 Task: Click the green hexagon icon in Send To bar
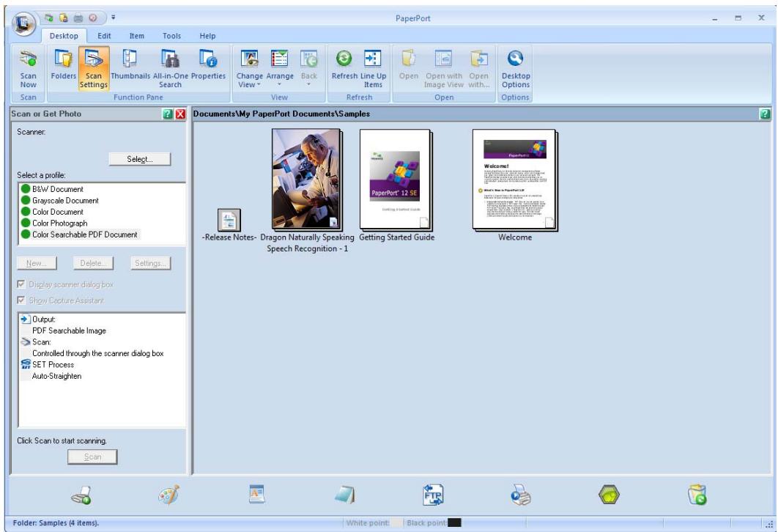609,495
